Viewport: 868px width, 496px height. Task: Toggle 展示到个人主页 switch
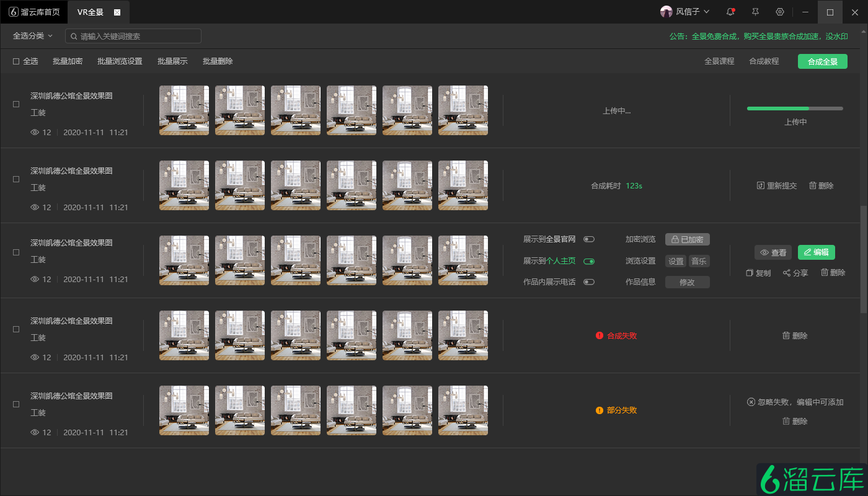click(589, 261)
